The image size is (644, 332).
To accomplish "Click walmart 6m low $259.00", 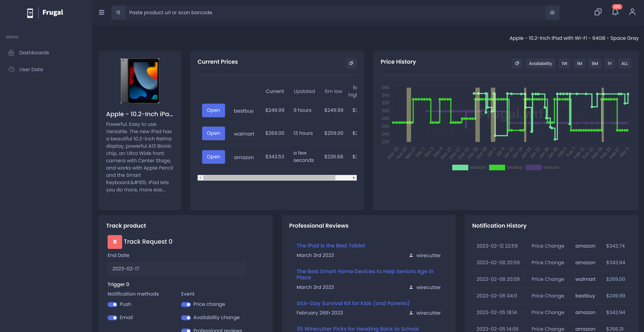I will point(334,133).
